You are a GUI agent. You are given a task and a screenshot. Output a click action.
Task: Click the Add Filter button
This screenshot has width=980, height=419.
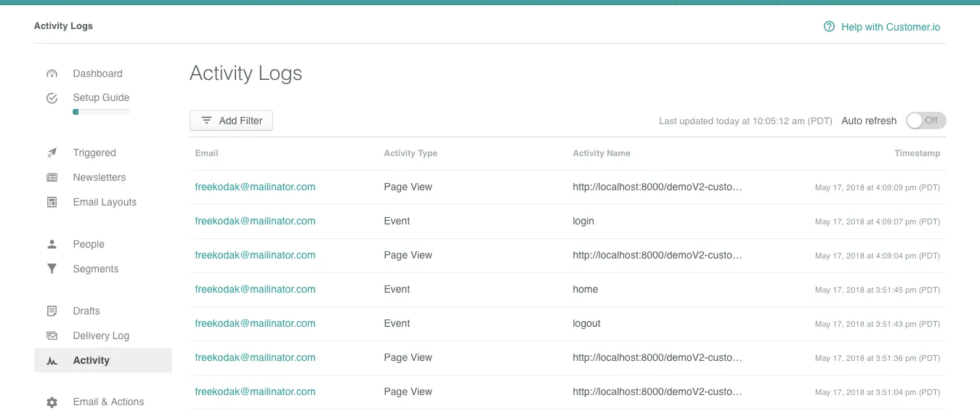[x=231, y=121]
